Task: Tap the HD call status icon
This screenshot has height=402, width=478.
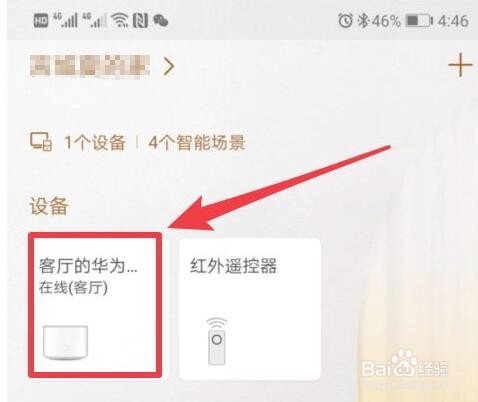Action: [x=41, y=21]
